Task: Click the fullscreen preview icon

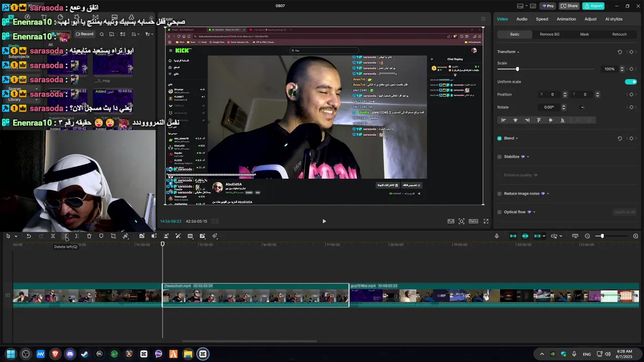Action: [486, 221]
